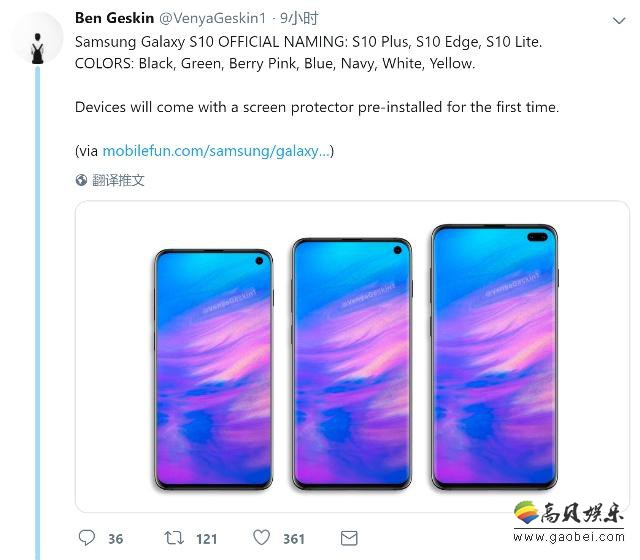This screenshot has width=640, height=560.
Task: Open the 9-hour timestamp of the tweet
Action: [x=299, y=18]
